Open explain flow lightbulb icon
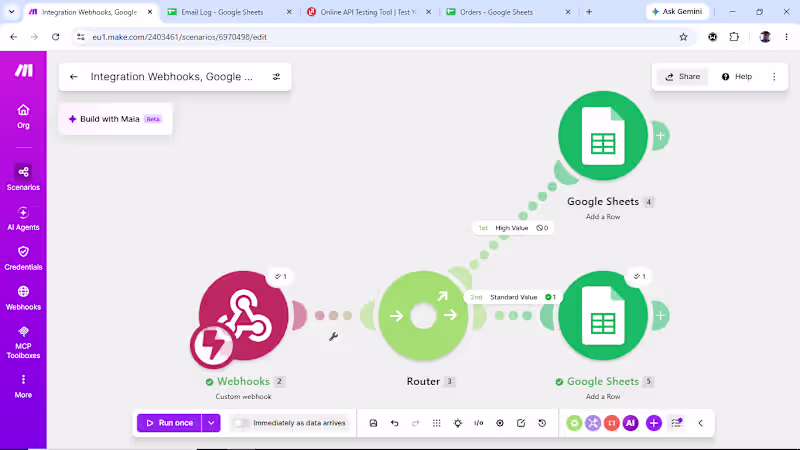800x450 pixels. 458,423
